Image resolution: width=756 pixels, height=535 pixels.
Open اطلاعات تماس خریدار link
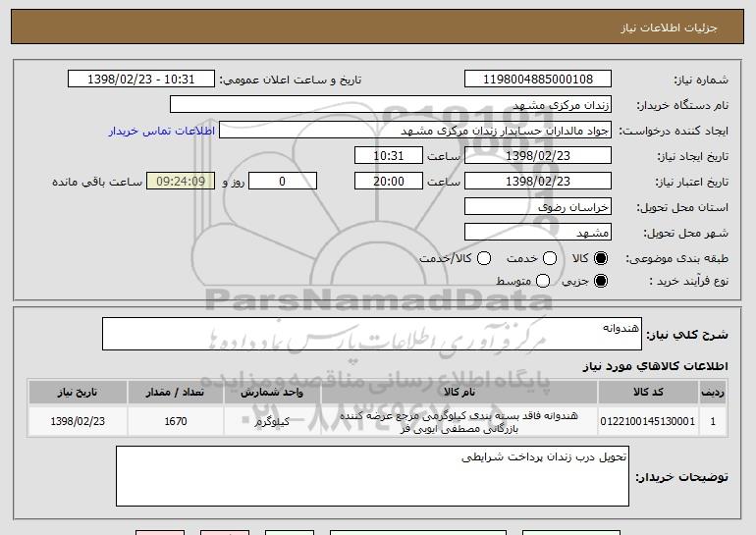(162, 131)
